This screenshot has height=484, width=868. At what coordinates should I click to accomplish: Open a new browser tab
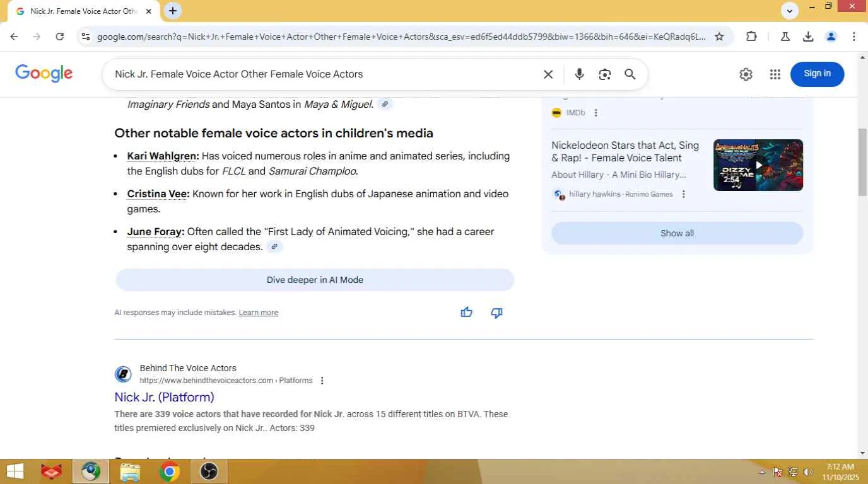(x=172, y=11)
